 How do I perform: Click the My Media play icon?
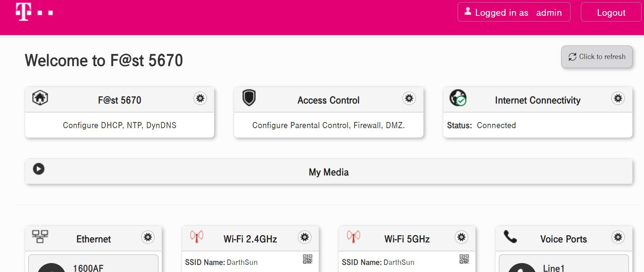click(39, 169)
